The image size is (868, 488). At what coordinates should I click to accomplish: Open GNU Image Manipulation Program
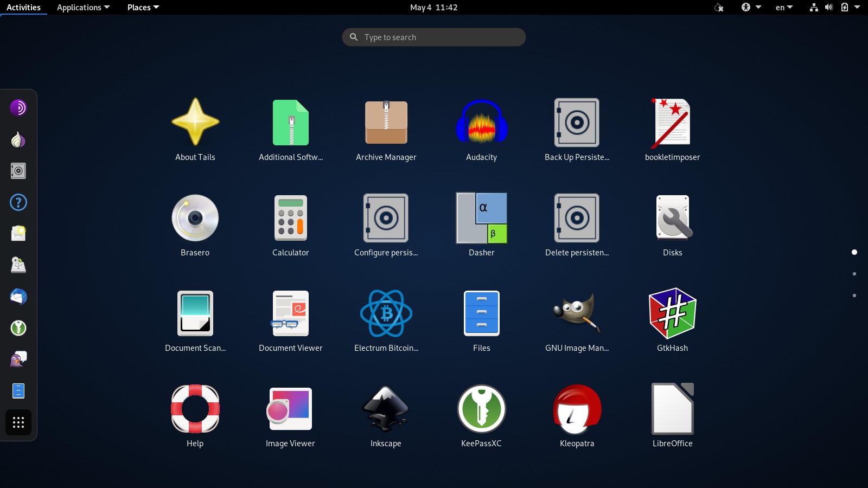click(577, 321)
